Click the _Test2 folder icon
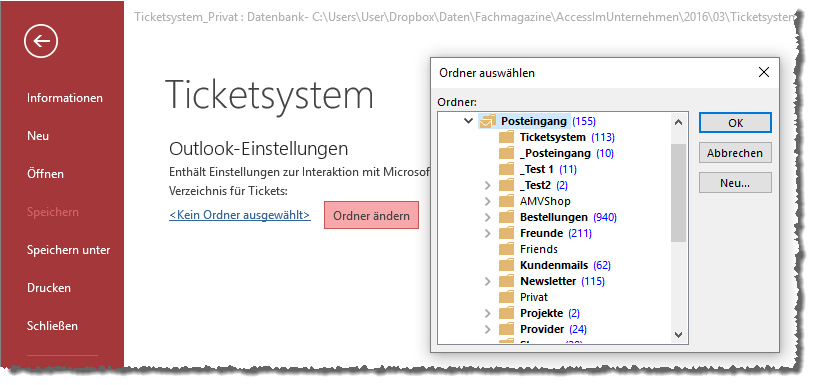The width and height of the screenshot is (815, 385). [x=506, y=185]
